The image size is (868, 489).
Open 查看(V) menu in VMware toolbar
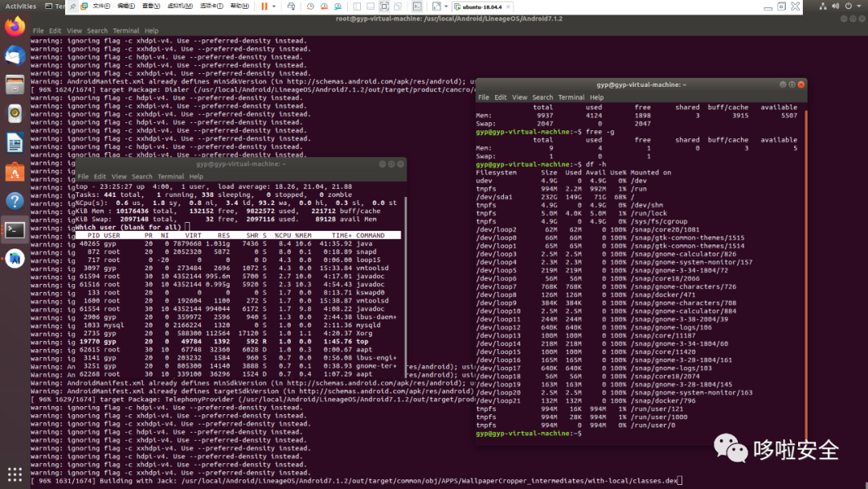pos(151,6)
